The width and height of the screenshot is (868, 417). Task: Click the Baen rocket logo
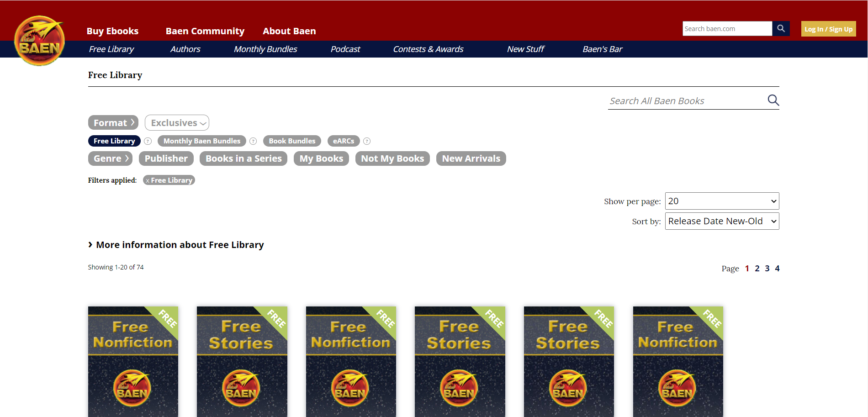(39, 41)
